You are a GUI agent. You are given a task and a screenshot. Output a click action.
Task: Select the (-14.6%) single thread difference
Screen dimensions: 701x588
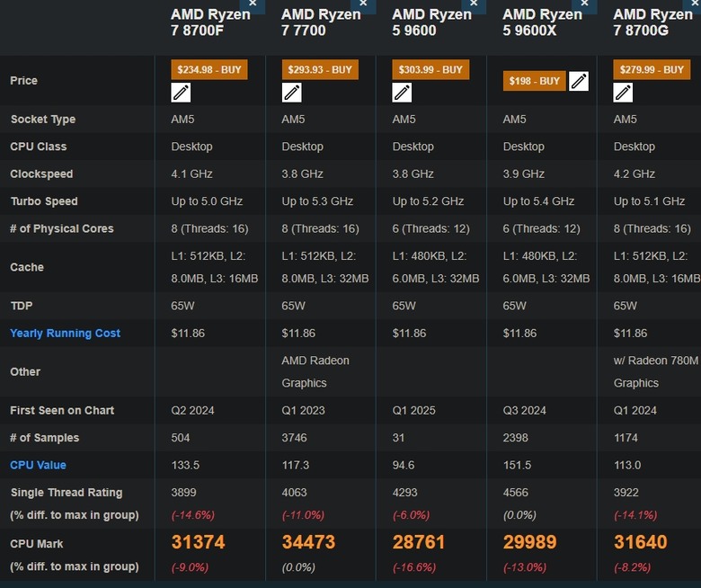(192, 515)
